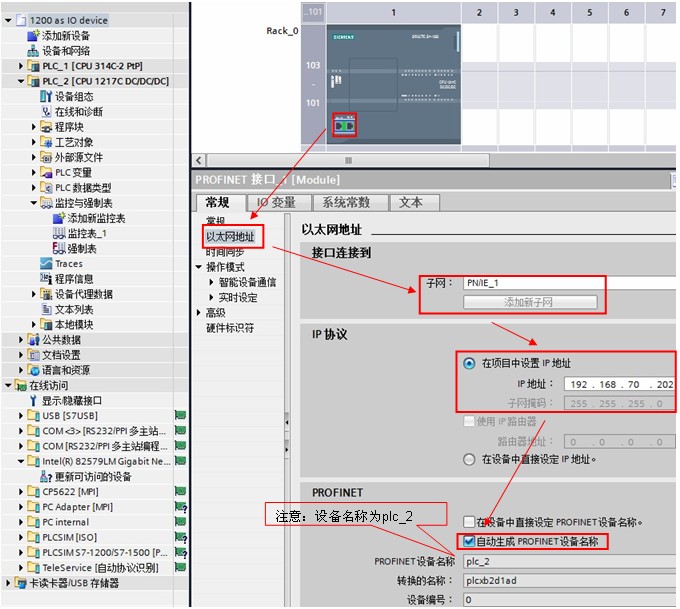Select PLCSIM [ISO] interface

(69, 537)
